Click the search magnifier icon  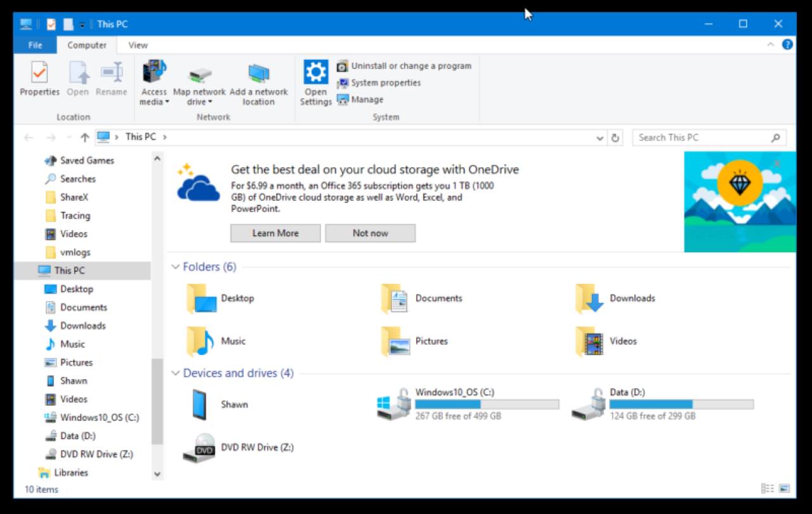[x=775, y=138]
